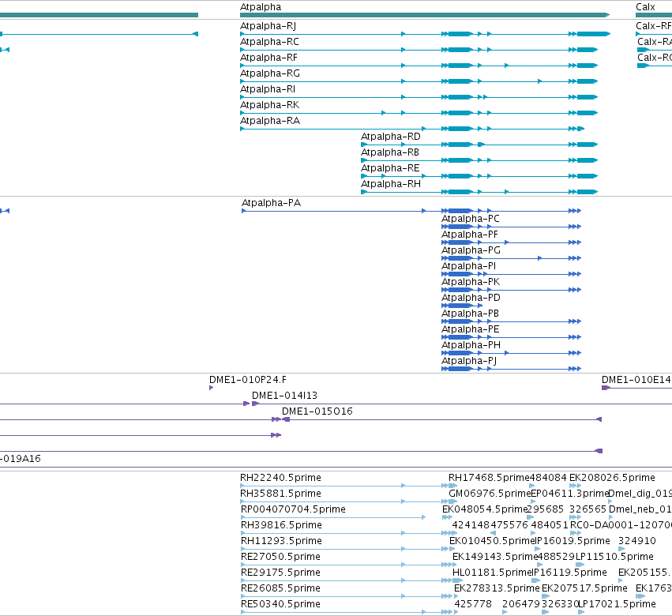
Task: Select feature 326565 label
Action: [588, 509]
